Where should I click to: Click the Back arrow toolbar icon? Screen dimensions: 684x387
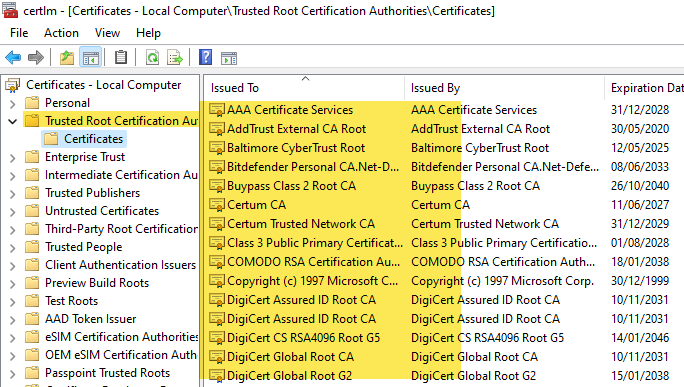point(13,58)
